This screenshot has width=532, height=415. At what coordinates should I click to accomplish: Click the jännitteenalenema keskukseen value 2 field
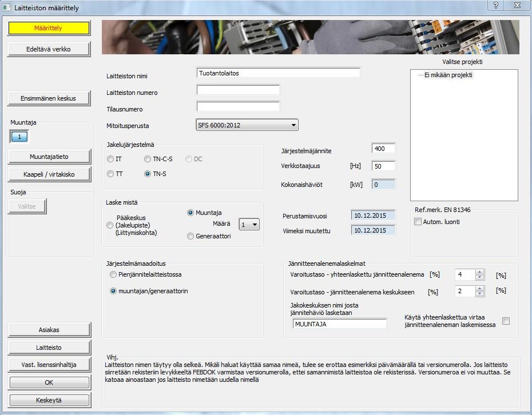pyautogui.click(x=465, y=291)
